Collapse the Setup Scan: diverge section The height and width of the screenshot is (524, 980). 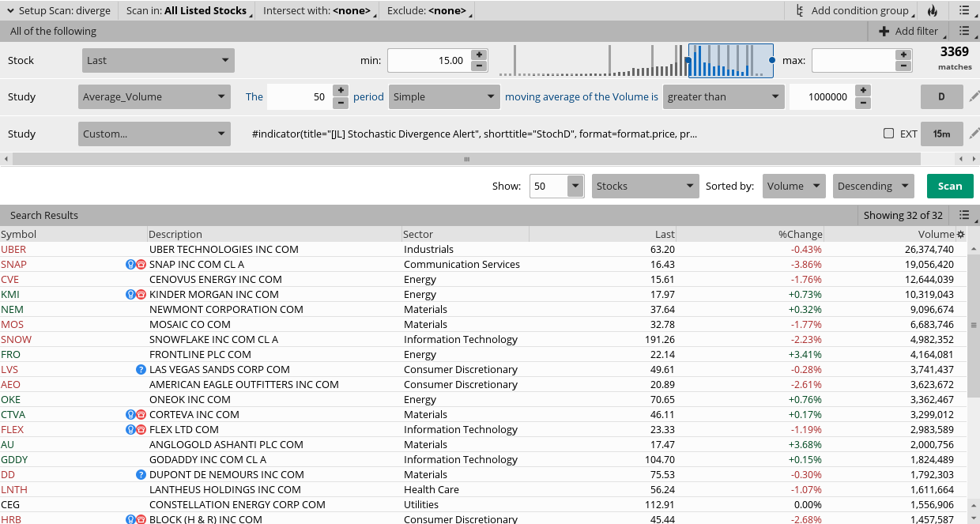tap(10, 11)
